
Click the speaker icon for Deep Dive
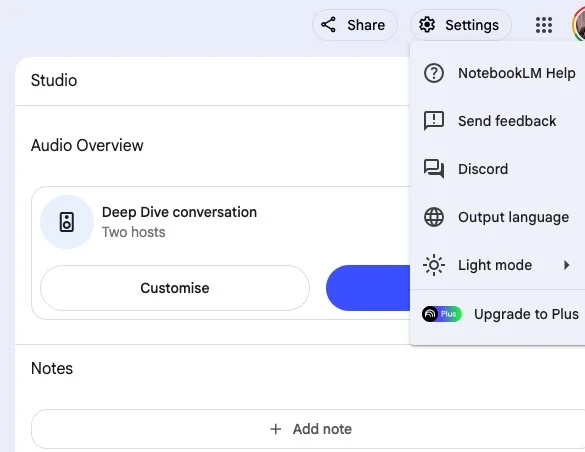(67, 222)
